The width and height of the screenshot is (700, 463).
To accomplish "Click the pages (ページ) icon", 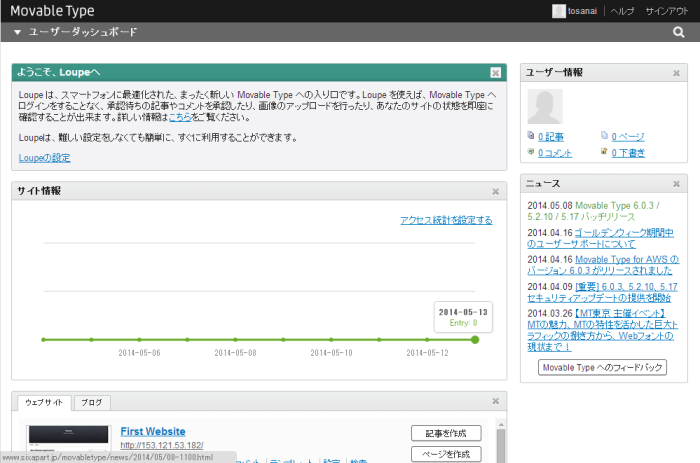I will tap(604, 136).
